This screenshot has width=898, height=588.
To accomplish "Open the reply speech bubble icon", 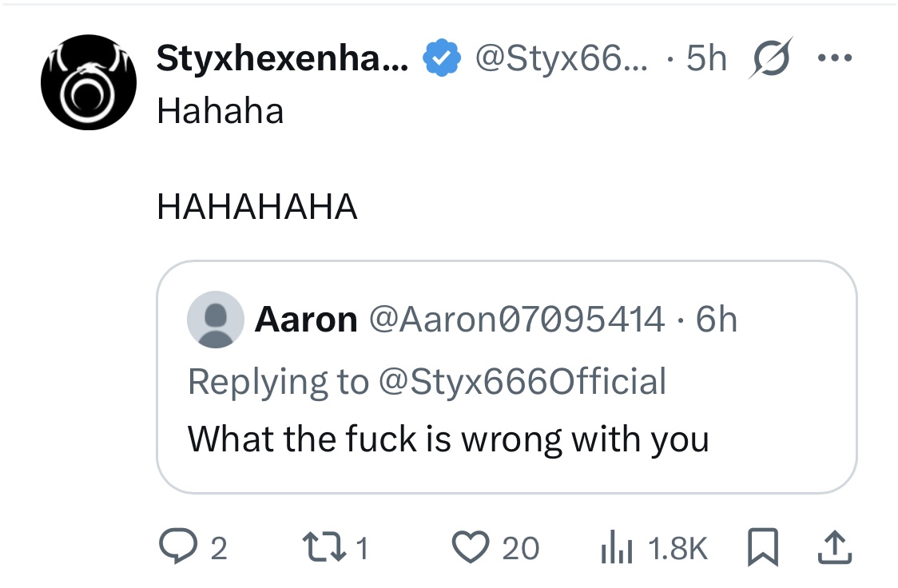I will pos(178,546).
